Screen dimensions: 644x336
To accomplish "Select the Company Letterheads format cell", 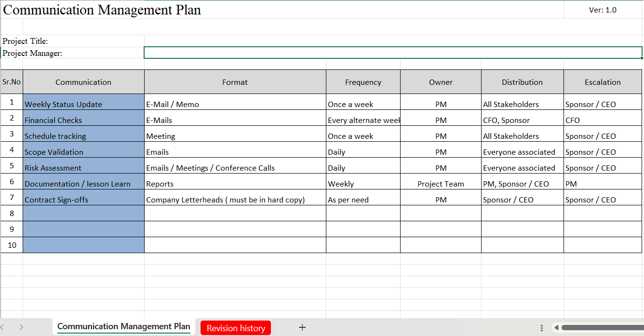I will pos(235,200).
